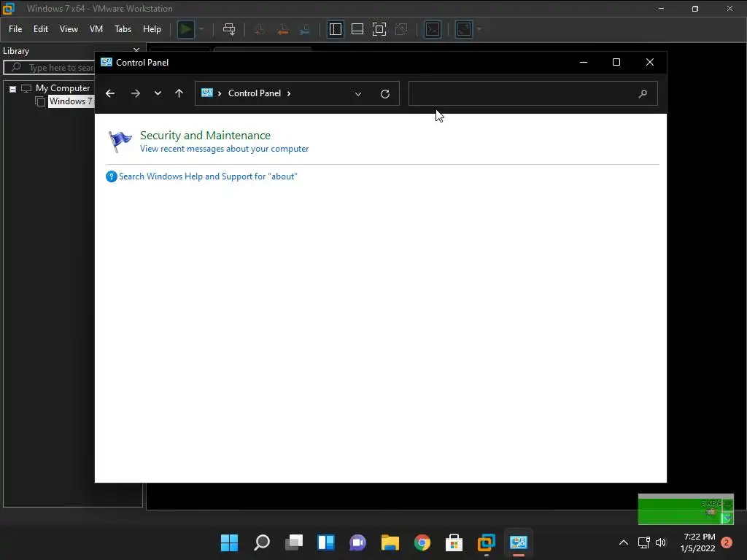Click the Unity mode toolbar icon
747x560 pixels.
401,29
